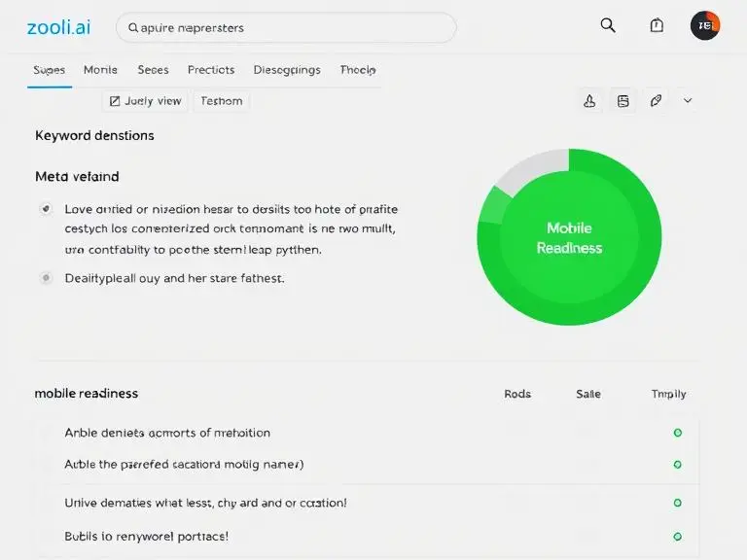This screenshot has width=747, height=560.
Task: Switch to the Seces tab
Action: (x=153, y=70)
